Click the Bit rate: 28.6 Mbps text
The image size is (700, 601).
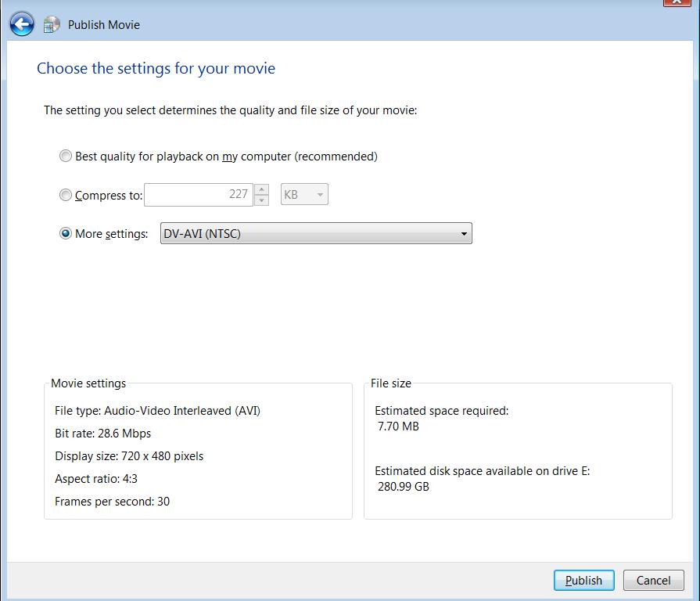tap(102, 433)
